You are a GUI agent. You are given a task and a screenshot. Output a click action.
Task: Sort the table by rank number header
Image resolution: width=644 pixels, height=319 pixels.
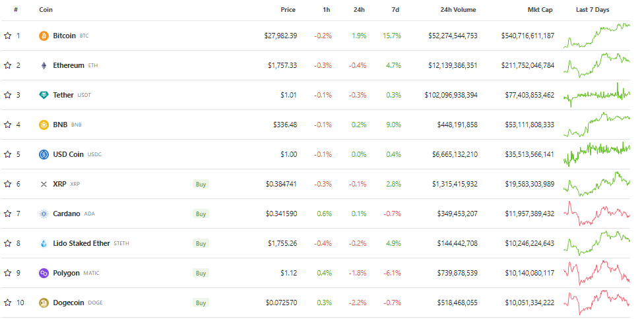[x=16, y=10]
